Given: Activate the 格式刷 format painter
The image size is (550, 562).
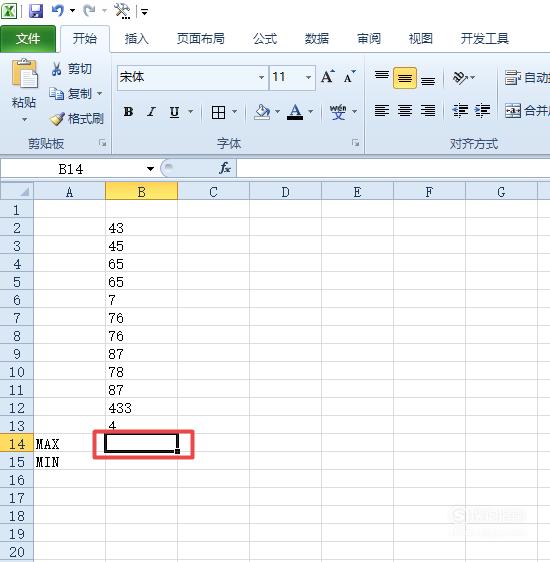Looking at the screenshot, I should (x=77, y=119).
